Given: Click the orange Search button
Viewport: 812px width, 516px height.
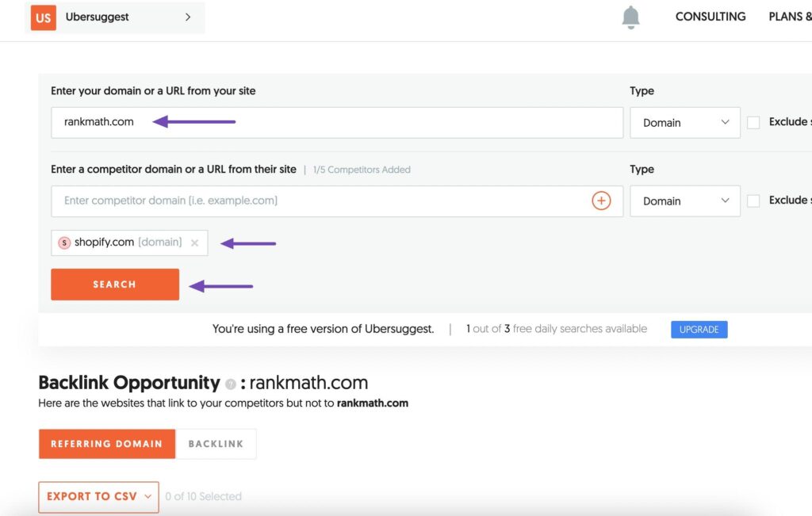Looking at the screenshot, I should (115, 284).
